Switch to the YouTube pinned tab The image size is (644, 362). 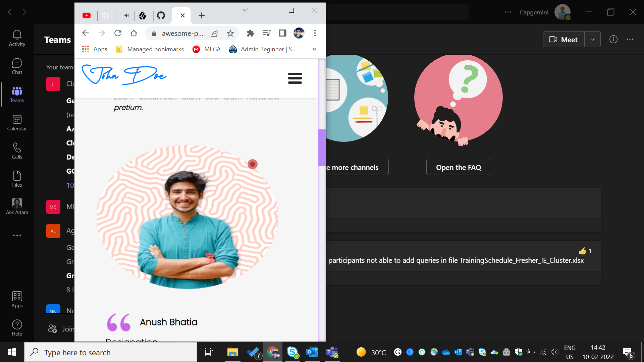tap(87, 15)
